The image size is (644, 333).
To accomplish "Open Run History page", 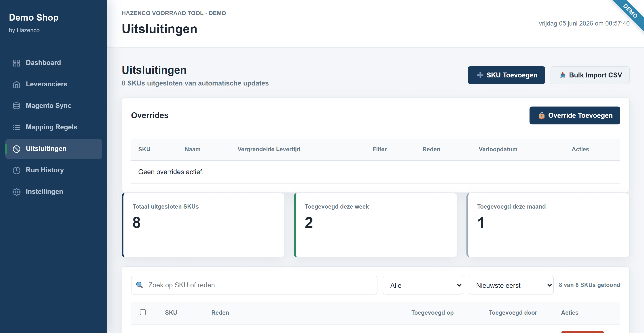I will [53, 170].
